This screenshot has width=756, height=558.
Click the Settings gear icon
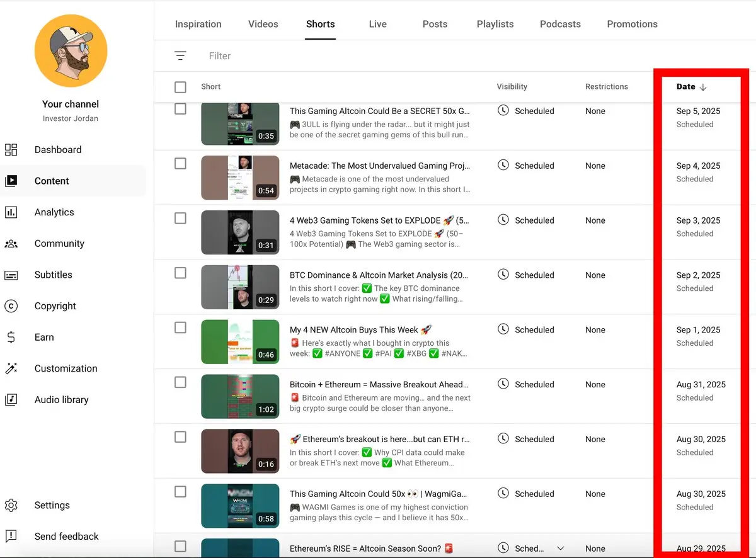pos(11,505)
